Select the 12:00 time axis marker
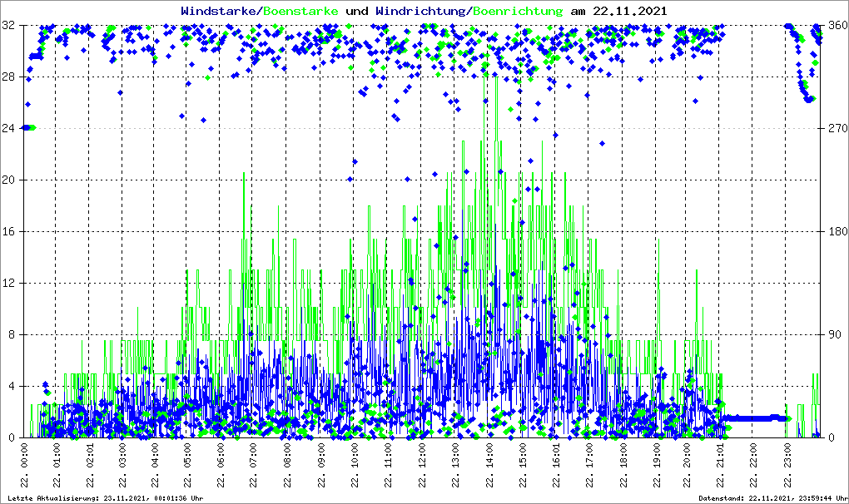The width and height of the screenshot is (849, 504). [422, 466]
